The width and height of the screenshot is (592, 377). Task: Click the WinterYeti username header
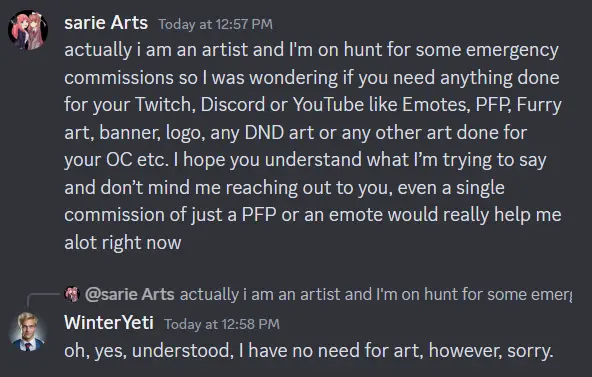[109, 323]
